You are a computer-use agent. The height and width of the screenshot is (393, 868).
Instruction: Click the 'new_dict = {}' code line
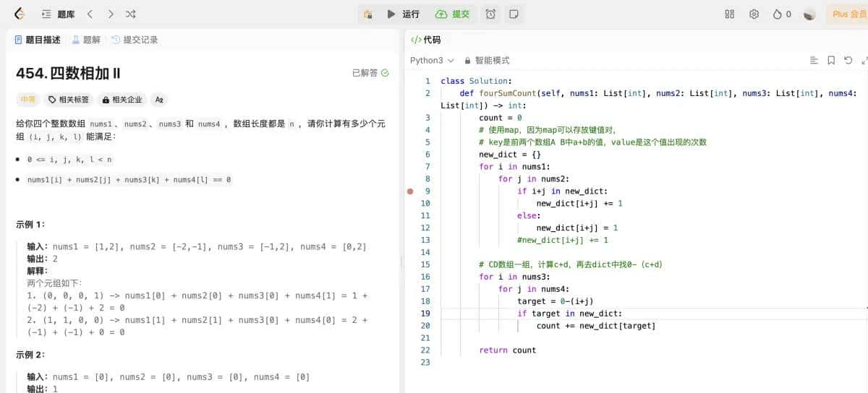click(510, 155)
